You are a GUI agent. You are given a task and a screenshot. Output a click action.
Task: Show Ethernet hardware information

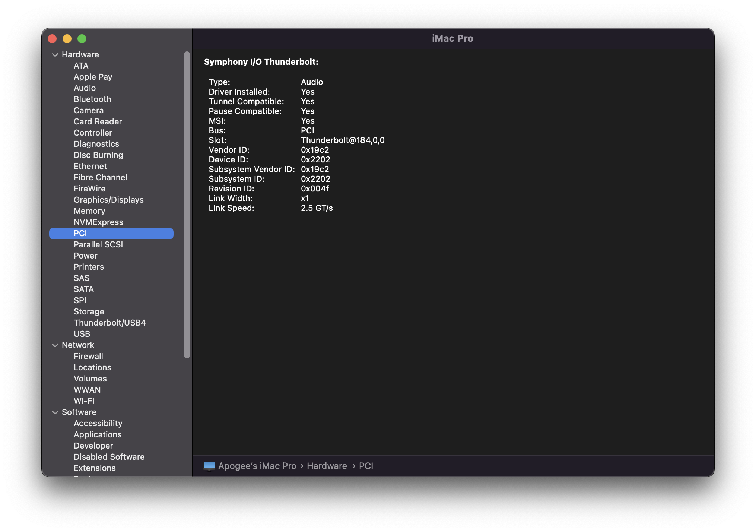(x=90, y=167)
